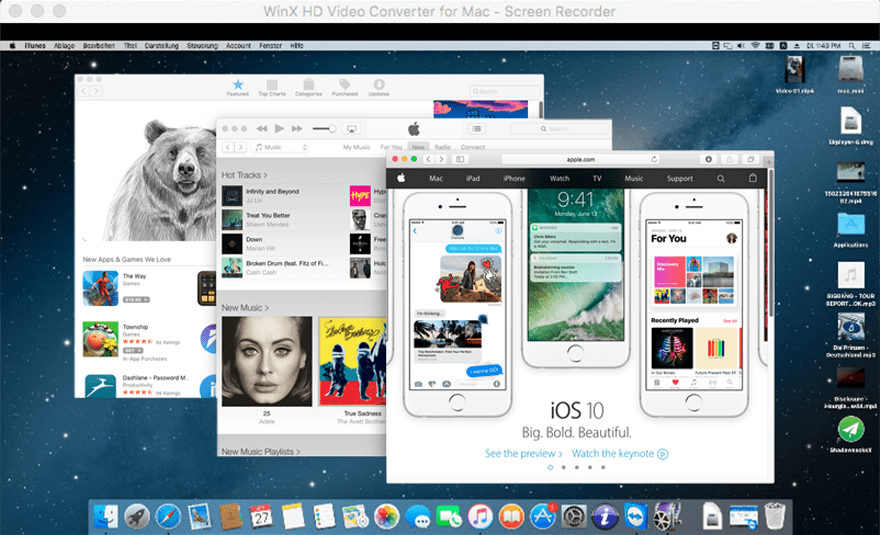
Task: Open Photos app from the Dock
Action: tap(386, 516)
